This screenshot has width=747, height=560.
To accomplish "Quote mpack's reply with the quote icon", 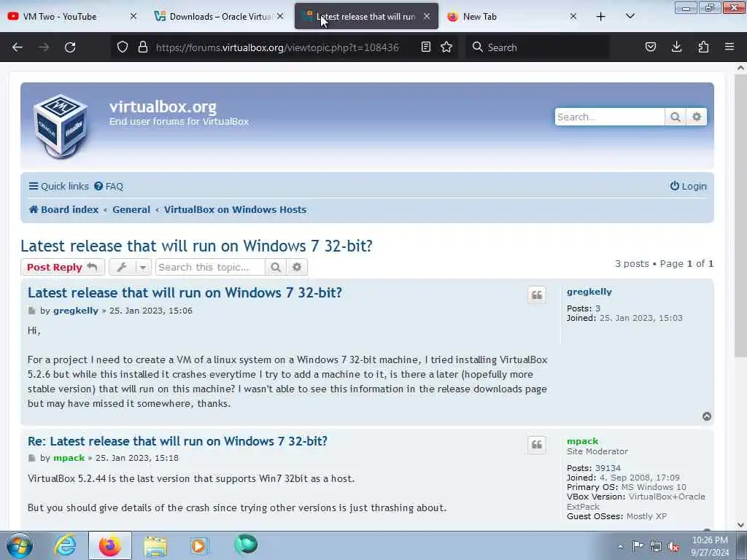I will coord(537,445).
